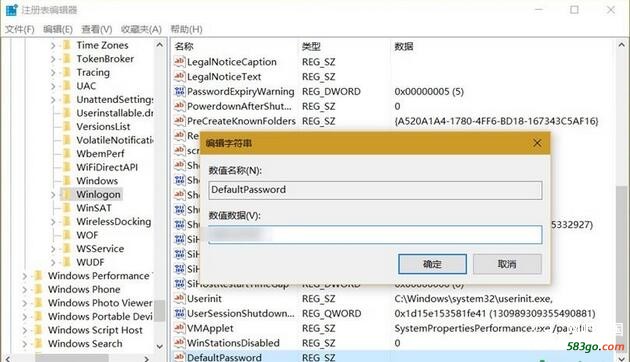
Task: Select the UnattendSetting tree item
Action: click(115, 100)
